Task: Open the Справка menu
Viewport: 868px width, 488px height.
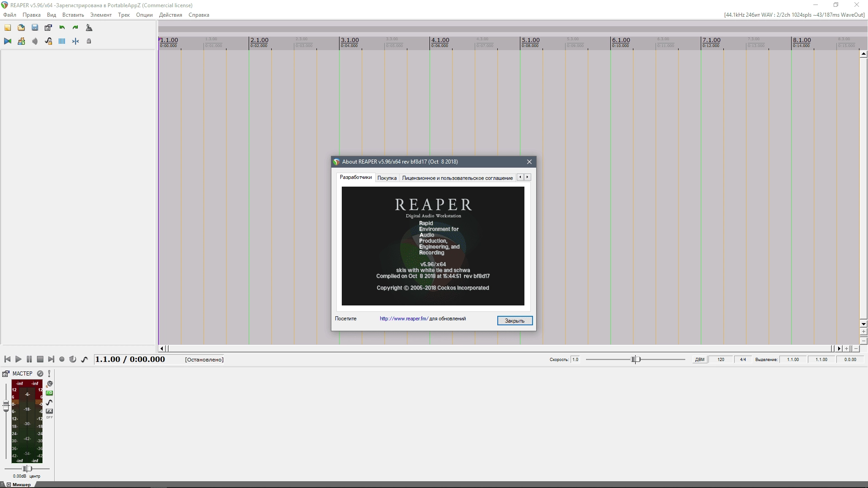Action: 199,15
